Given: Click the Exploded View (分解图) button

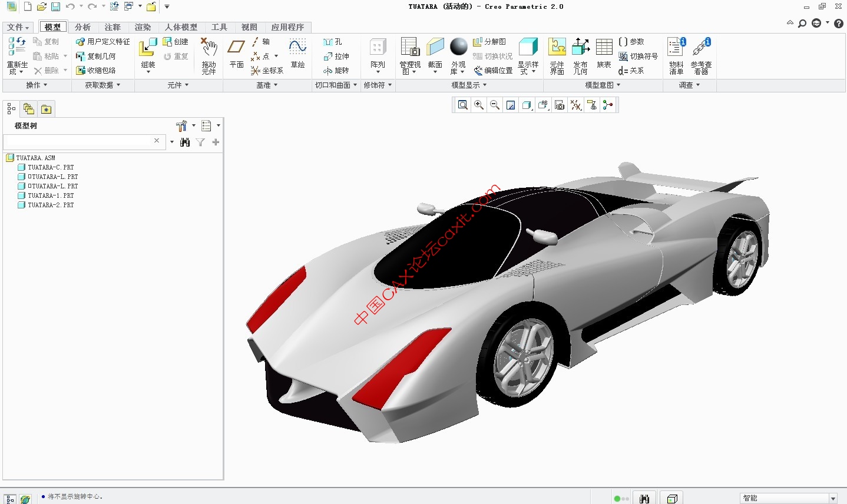Looking at the screenshot, I should (x=489, y=42).
